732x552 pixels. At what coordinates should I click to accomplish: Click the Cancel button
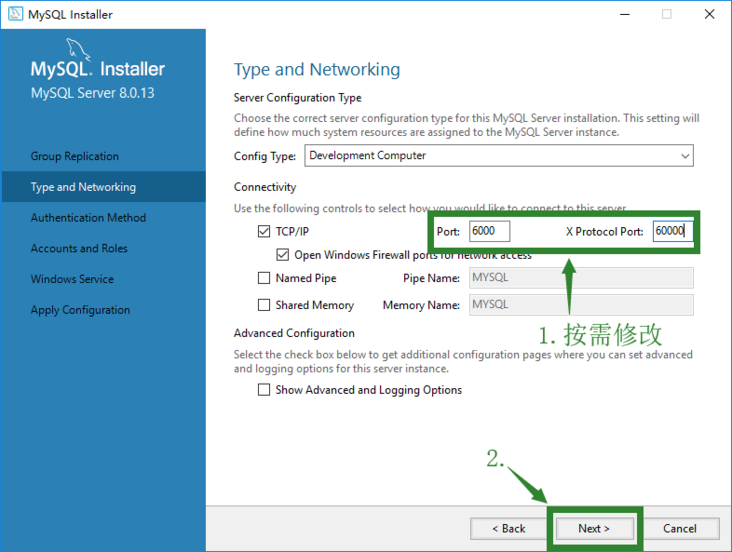point(680,529)
